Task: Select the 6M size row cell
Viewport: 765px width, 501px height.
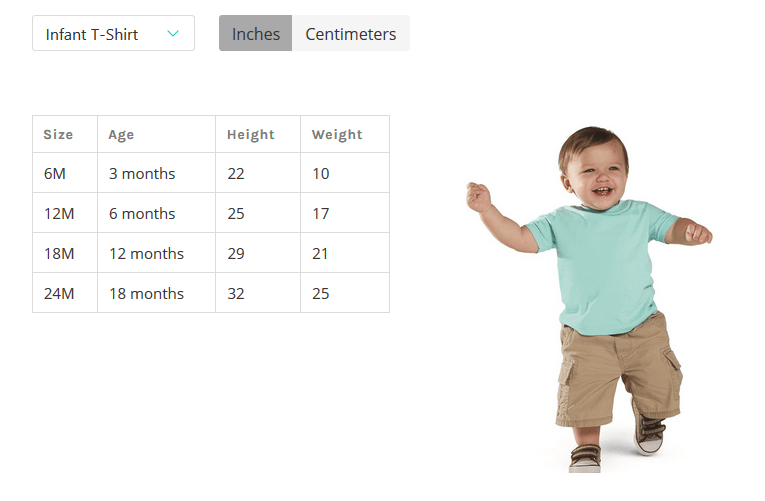Action: pyautogui.click(x=55, y=174)
